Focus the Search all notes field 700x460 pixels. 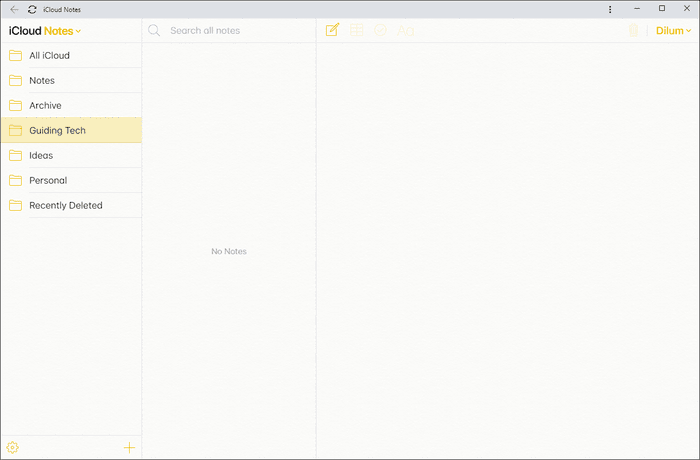(229, 30)
